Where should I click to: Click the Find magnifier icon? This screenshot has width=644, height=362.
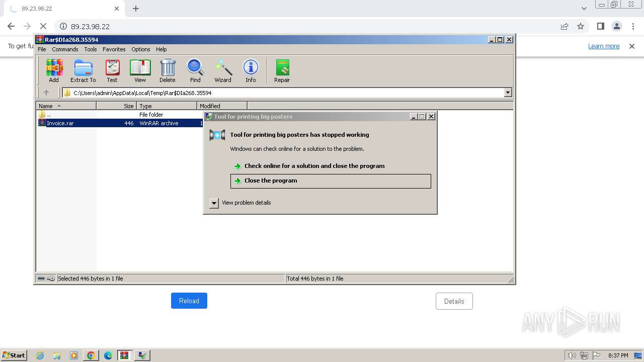click(195, 70)
